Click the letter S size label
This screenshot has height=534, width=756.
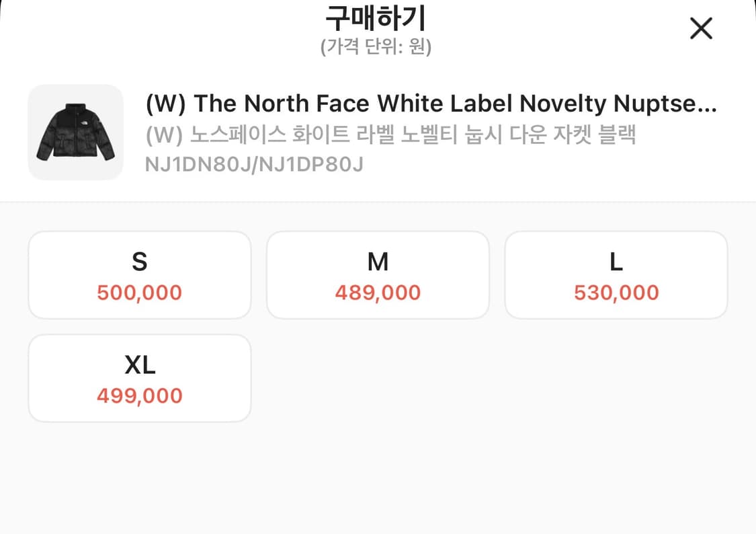139,262
